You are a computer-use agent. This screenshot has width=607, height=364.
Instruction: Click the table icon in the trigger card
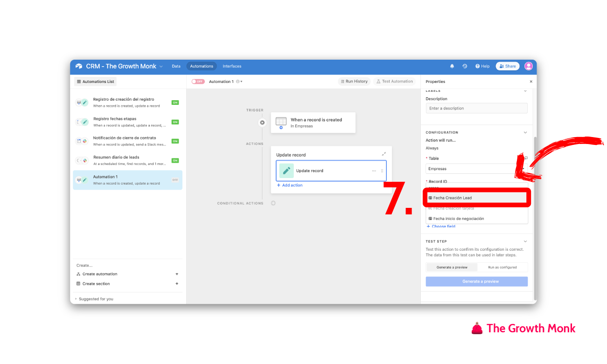[281, 122]
